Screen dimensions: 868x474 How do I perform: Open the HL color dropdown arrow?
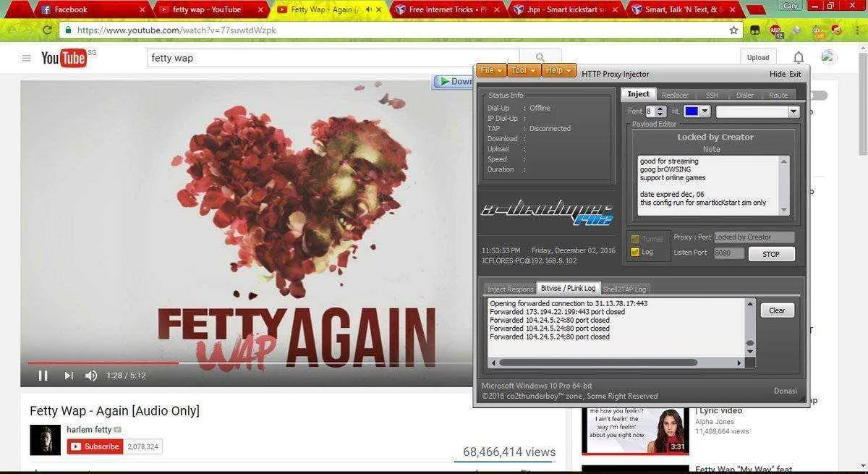tap(705, 111)
